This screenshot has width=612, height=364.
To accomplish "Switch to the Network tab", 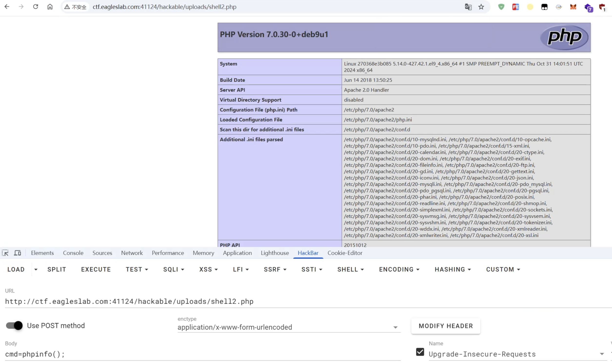I will click(x=132, y=253).
